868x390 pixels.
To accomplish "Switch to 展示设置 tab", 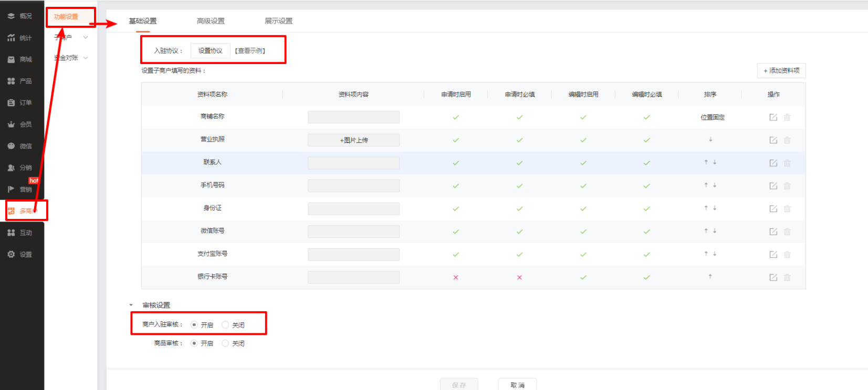I will pyautogui.click(x=278, y=21).
